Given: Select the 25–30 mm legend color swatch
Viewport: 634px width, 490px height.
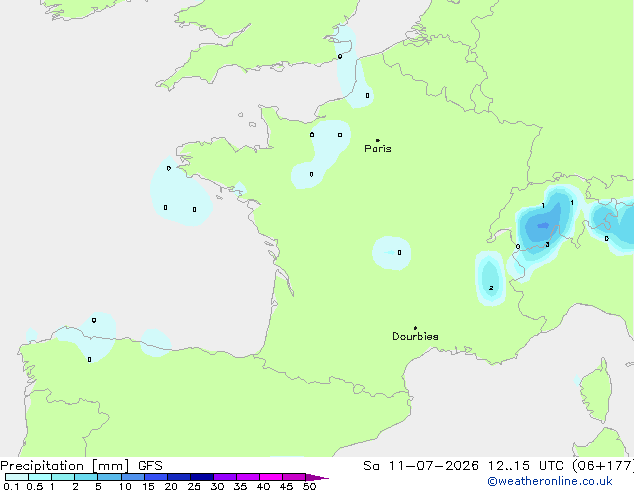Looking at the screenshot, I should coord(202,477).
